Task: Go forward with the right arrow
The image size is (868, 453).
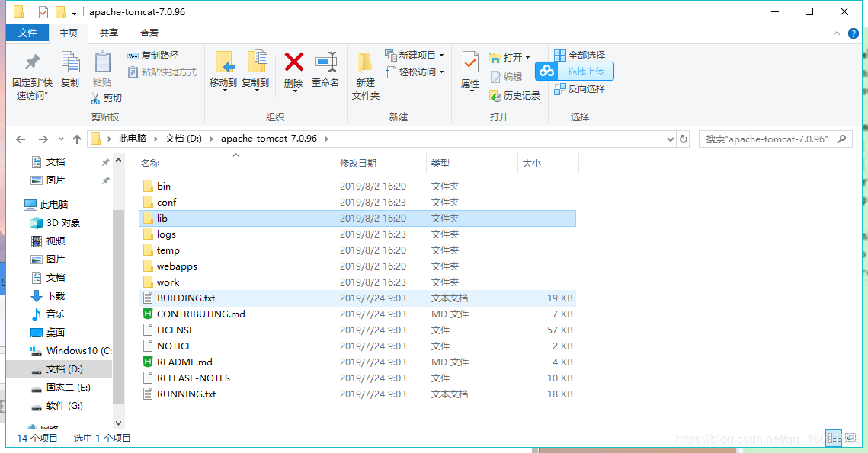Action: click(43, 139)
